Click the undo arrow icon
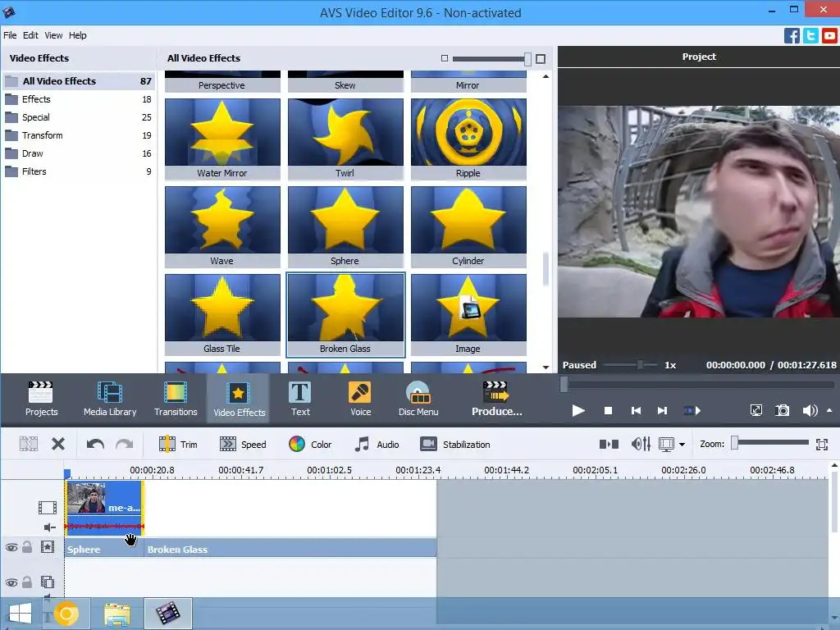The width and height of the screenshot is (840, 630). [x=95, y=444]
